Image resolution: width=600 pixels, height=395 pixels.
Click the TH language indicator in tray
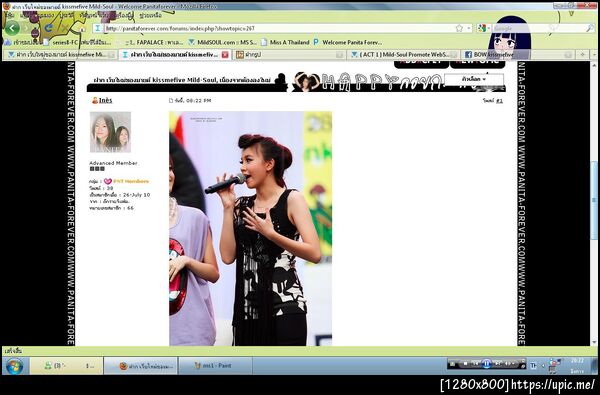tap(533, 366)
